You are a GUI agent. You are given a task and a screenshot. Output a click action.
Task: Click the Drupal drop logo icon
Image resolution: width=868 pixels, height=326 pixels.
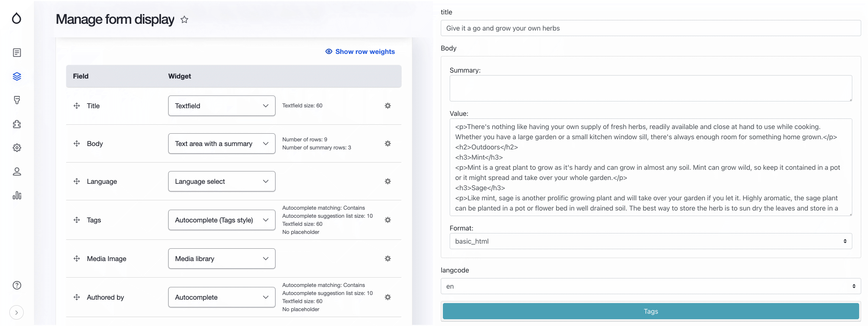coord(17,18)
